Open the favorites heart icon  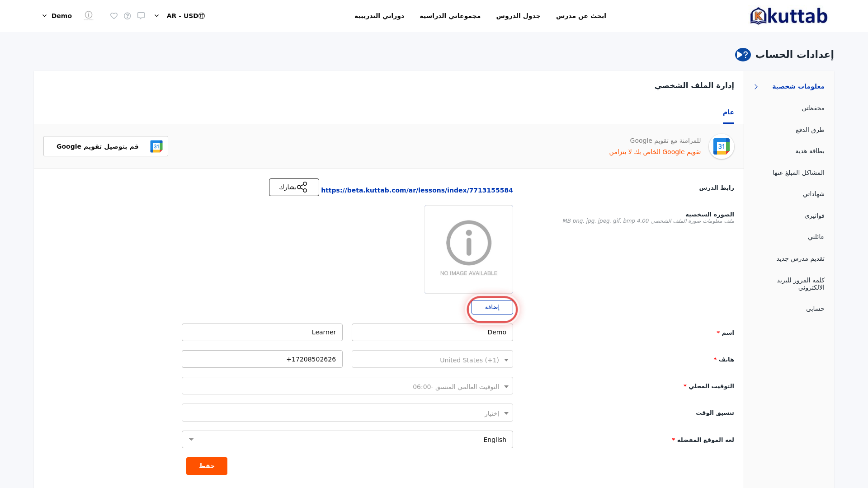click(x=114, y=16)
